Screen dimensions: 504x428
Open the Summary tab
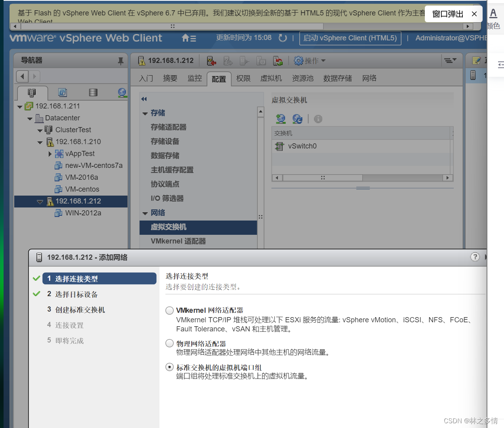point(170,78)
